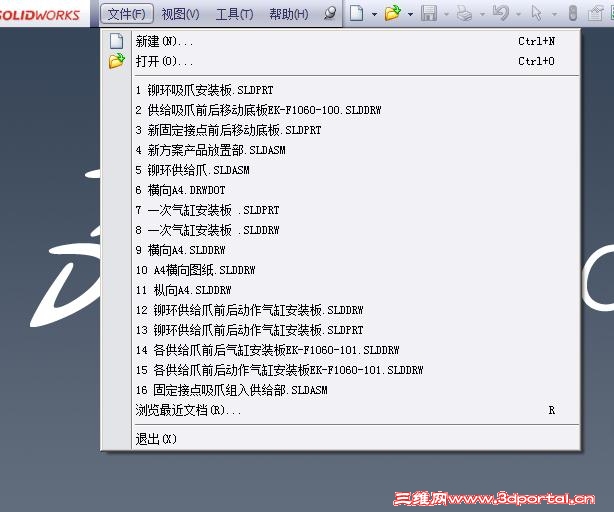The image size is (614, 512).
Task: Expand the Print dropdown arrow
Action: pyautogui.click(x=482, y=14)
